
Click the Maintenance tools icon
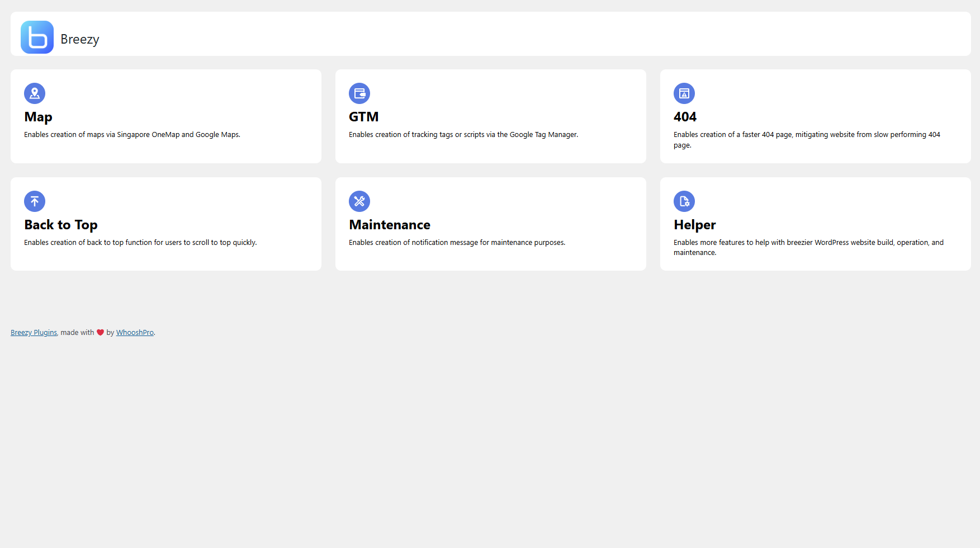[x=359, y=201]
